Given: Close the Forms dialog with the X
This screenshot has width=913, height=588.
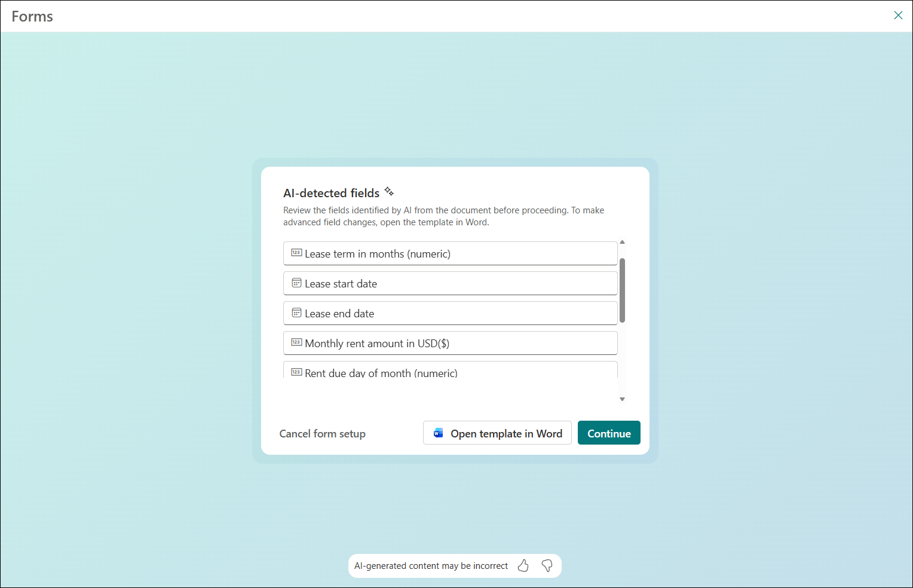Looking at the screenshot, I should [898, 16].
